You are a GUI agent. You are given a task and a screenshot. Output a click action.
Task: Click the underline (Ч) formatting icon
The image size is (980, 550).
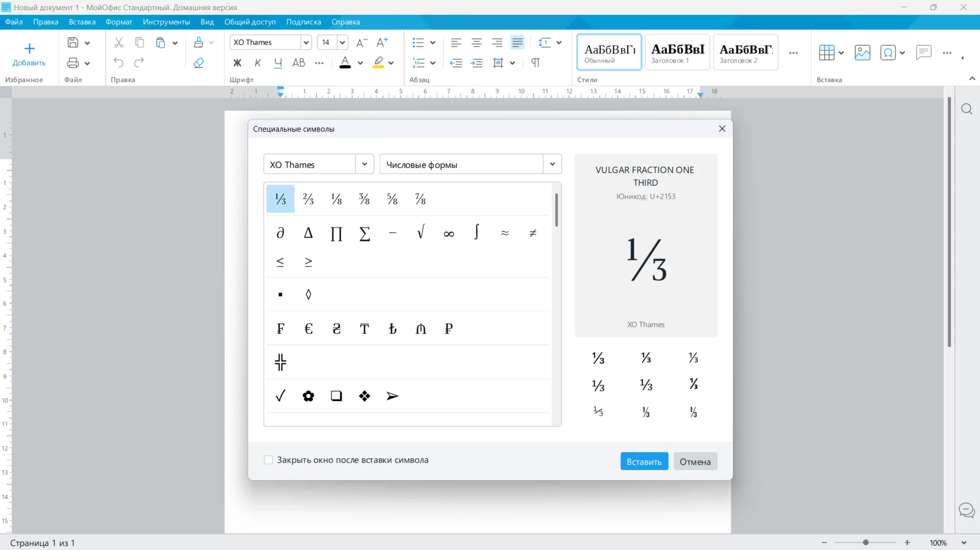[x=278, y=63]
